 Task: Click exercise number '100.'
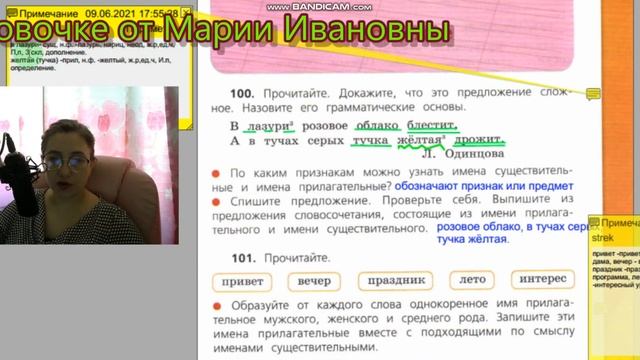point(242,94)
